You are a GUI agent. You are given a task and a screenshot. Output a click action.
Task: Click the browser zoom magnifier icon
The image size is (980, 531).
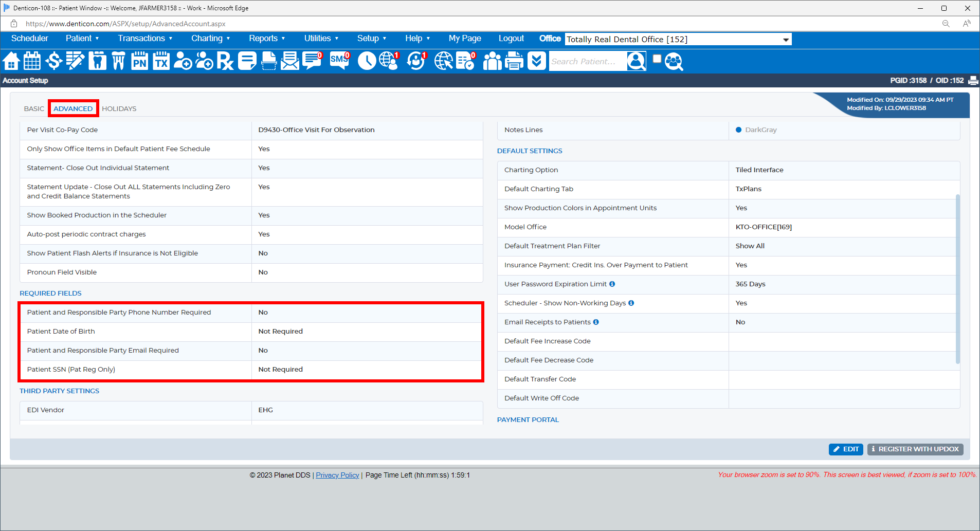pos(946,24)
